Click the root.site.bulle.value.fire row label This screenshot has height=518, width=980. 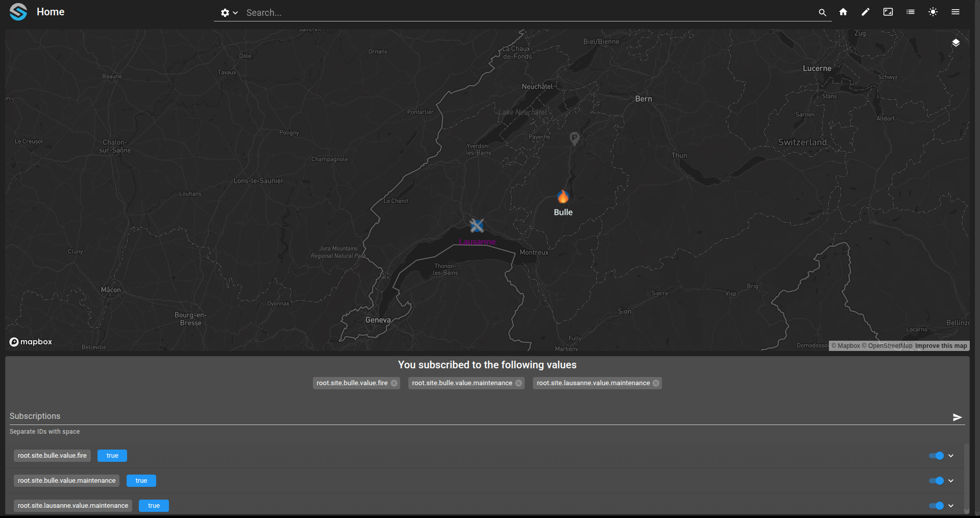pyautogui.click(x=52, y=456)
